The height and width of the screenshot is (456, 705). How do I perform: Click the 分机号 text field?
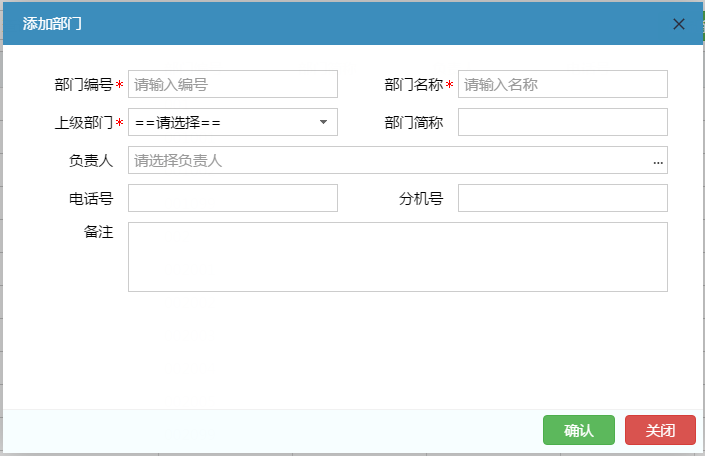562,198
